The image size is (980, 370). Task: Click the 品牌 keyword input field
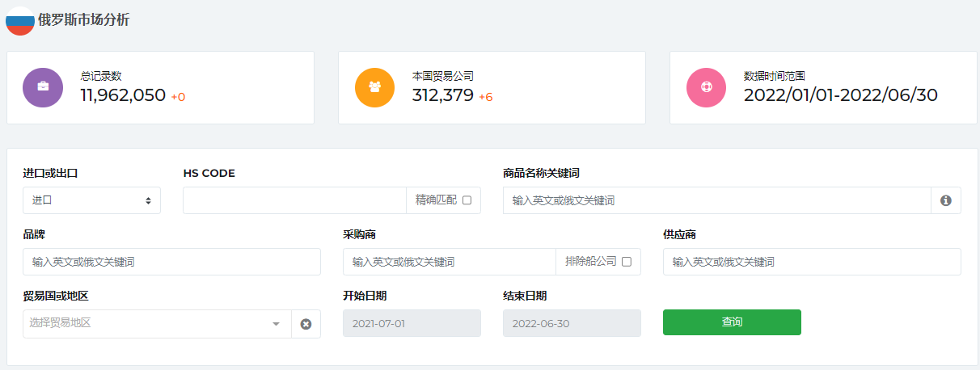(x=171, y=262)
